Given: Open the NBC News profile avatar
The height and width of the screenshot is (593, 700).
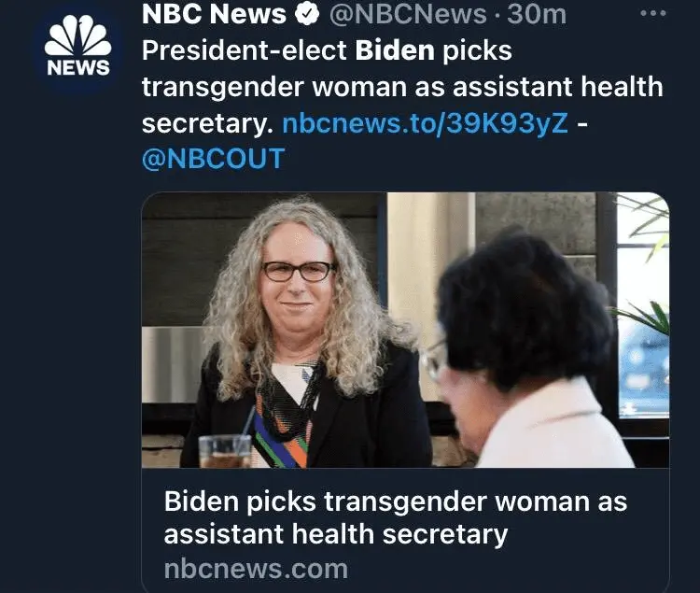Looking at the screenshot, I should 78,49.
